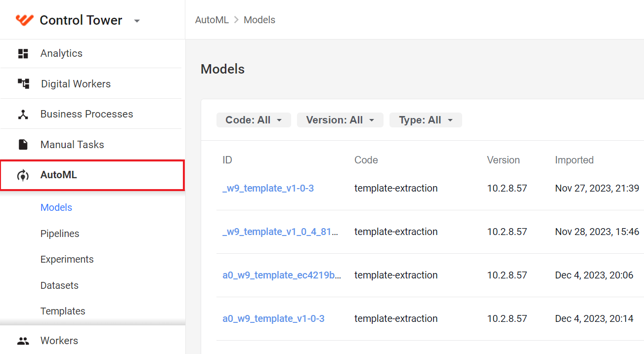Select Models submenu item

coord(56,207)
